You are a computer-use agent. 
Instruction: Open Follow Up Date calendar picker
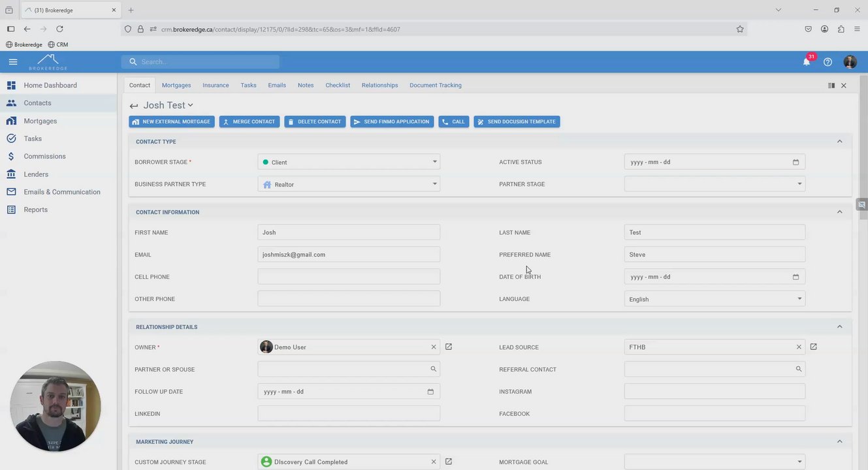point(430,392)
